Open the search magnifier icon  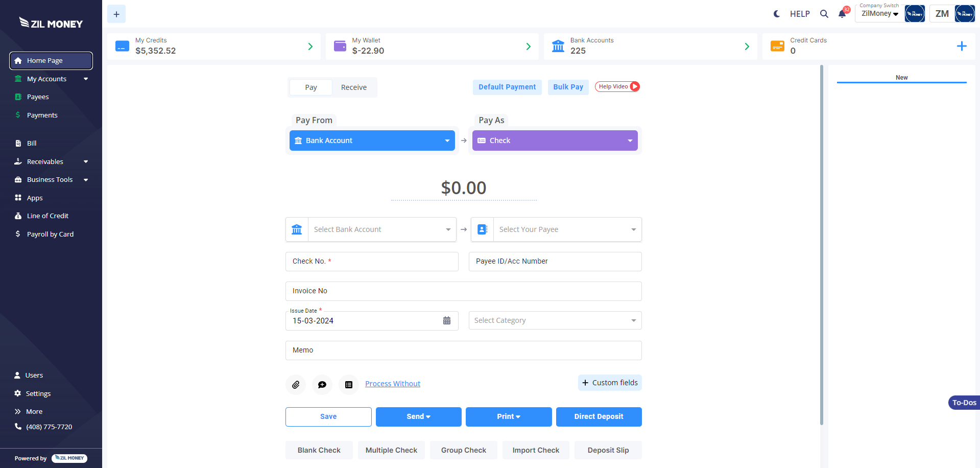824,14
